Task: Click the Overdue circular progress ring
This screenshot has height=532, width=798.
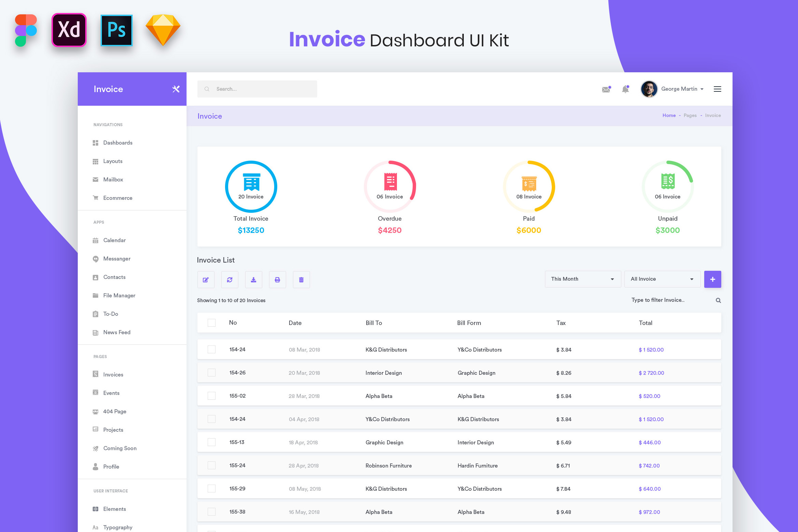Action: pyautogui.click(x=389, y=187)
